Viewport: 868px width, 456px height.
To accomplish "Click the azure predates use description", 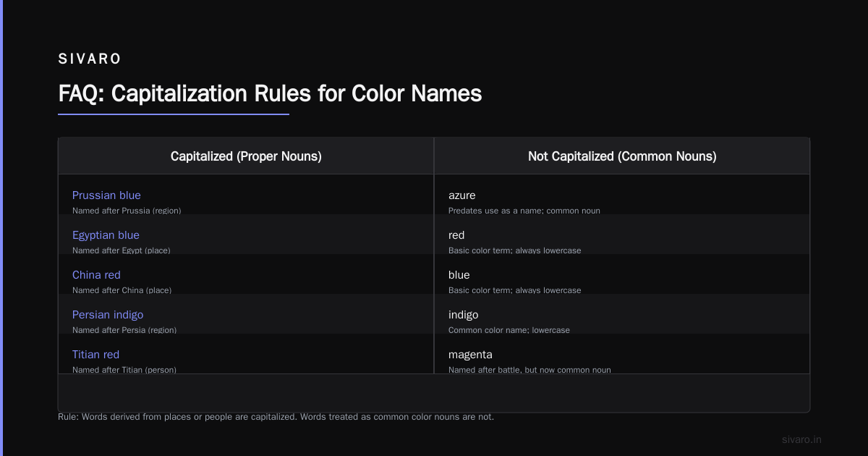I will point(524,211).
